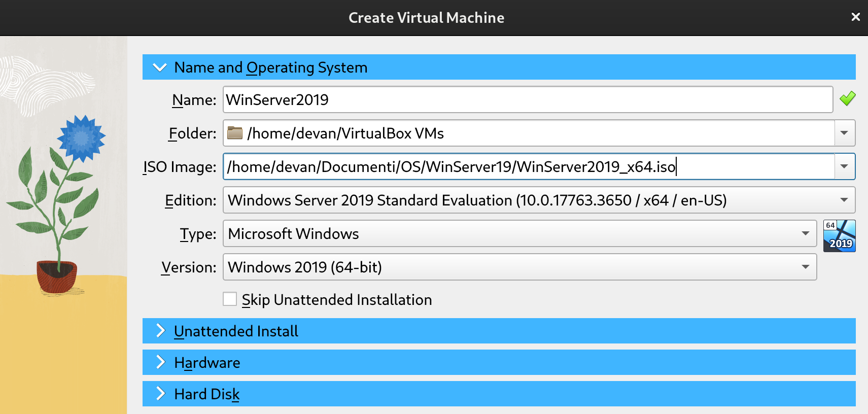Click the folder icon in the Folder field
This screenshot has width=868, height=414.
coord(234,133)
